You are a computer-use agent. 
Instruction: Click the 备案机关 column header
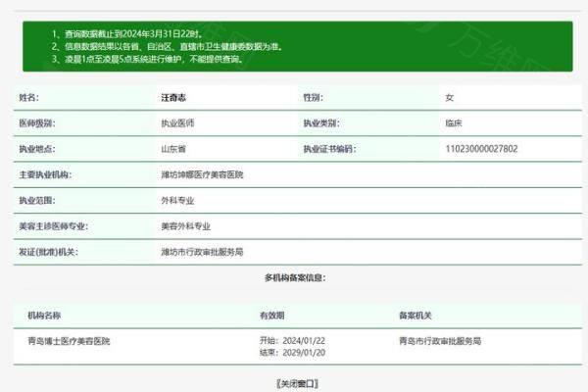click(x=416, y=316)
